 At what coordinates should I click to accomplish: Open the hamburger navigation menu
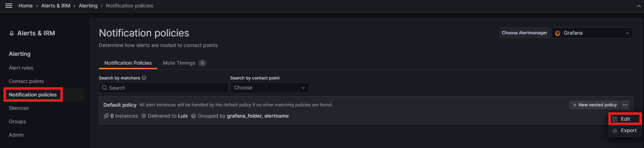coord(9,6)
